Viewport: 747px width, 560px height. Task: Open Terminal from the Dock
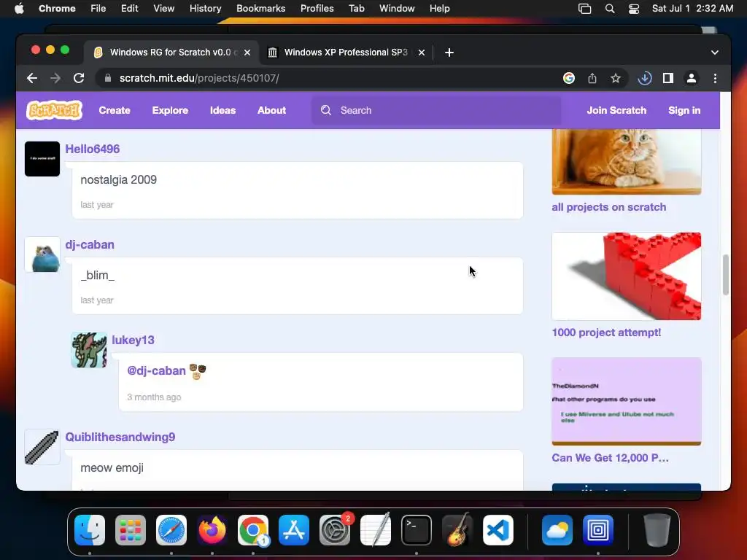point(417,530)
